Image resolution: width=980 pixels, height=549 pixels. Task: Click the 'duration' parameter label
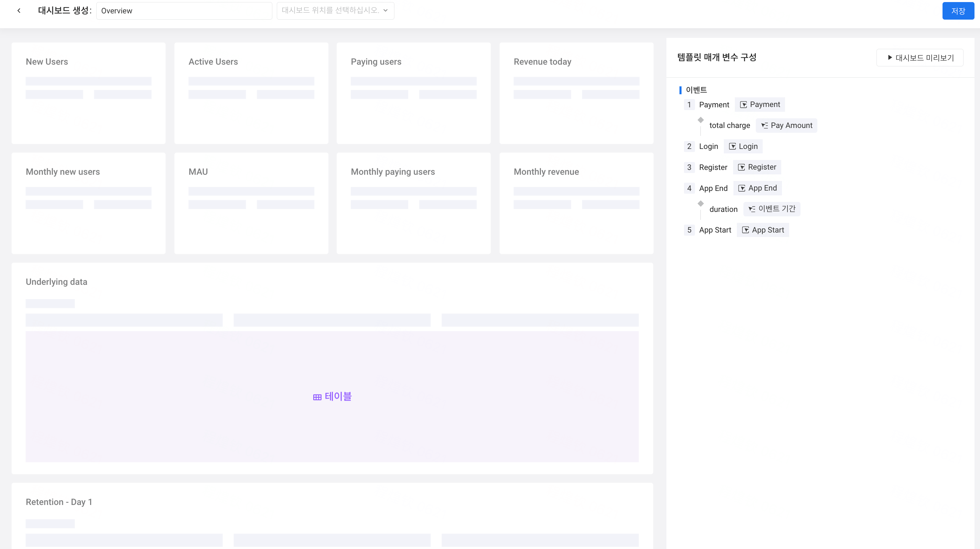[x=723, y=209]
